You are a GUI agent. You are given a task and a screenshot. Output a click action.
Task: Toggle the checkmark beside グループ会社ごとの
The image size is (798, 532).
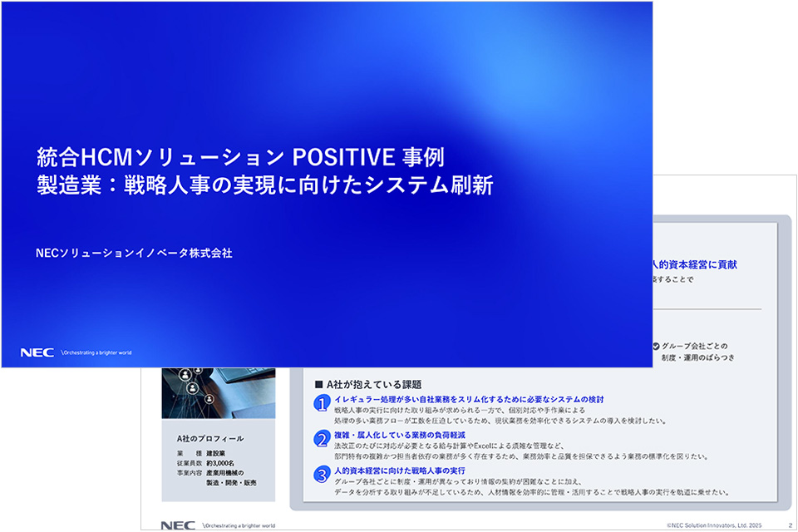[657, 347]
